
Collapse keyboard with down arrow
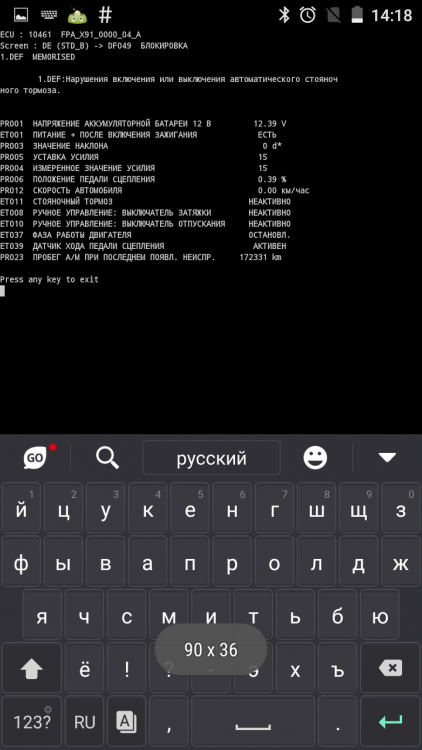click(x=387, y=458)
